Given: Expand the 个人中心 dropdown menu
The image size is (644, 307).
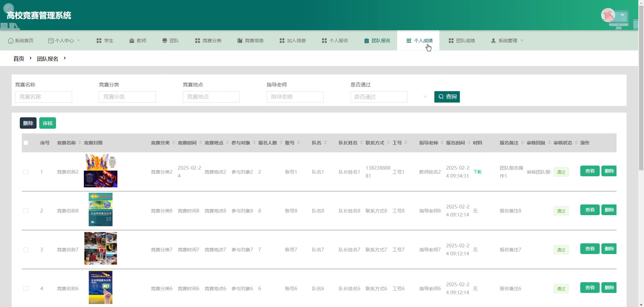Looking at the screenshot, I should click(64, 41).
